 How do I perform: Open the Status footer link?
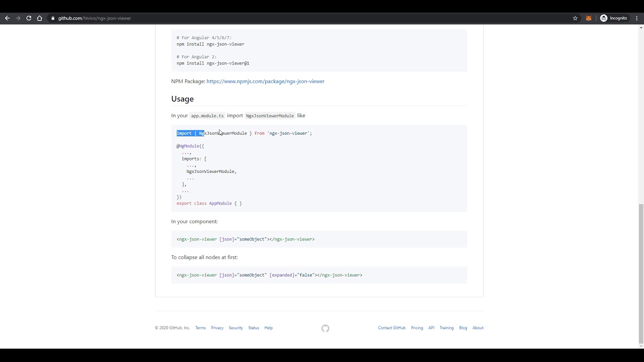[x=254, y=328]
